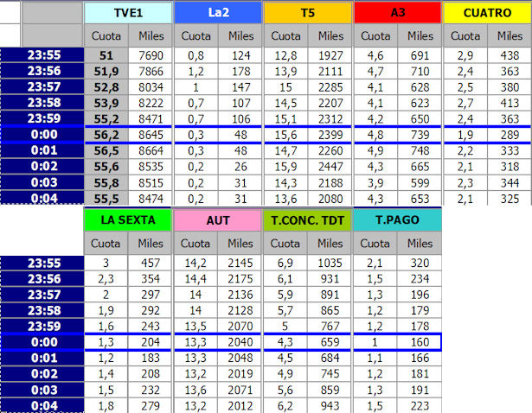The image size is (532, 413).
Task: Select the T.PAGO Miles cell showing 160
Action: (420, 343)
